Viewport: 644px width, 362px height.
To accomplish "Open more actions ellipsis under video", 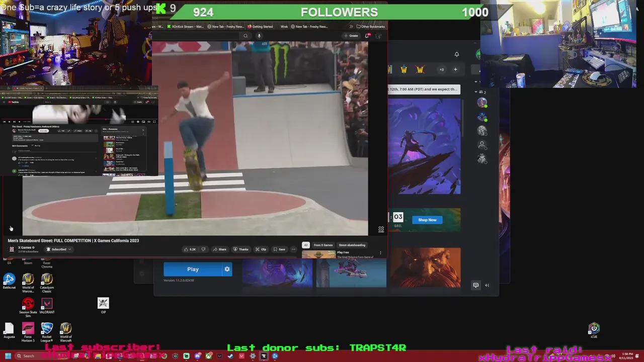I will pos(293,249).
